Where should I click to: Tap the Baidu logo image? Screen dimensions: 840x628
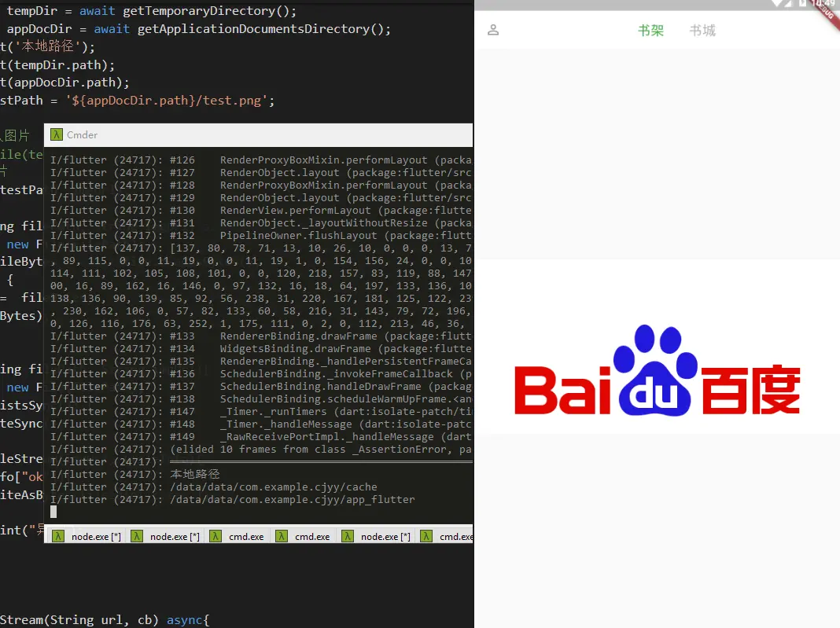click(657, 370)
